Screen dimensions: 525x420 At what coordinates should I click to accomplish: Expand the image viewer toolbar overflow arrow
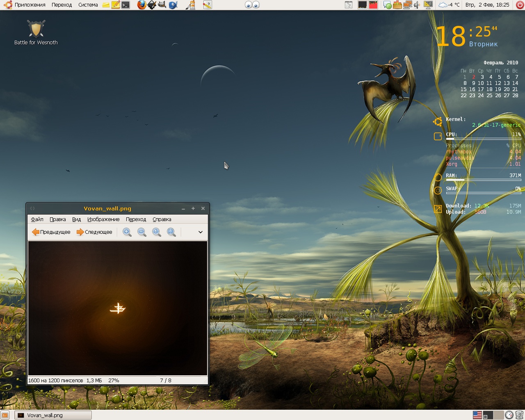[201, 232]
